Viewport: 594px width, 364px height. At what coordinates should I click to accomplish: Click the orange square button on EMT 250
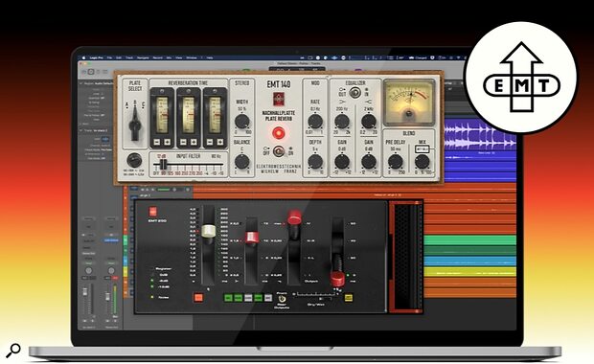[198, 297]
